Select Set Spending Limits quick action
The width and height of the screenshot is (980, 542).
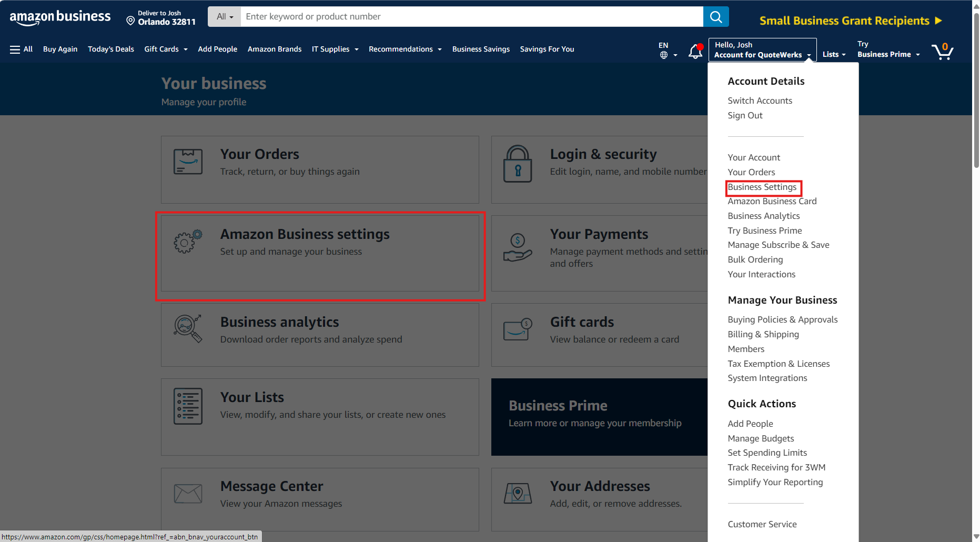tap(767, 453)
